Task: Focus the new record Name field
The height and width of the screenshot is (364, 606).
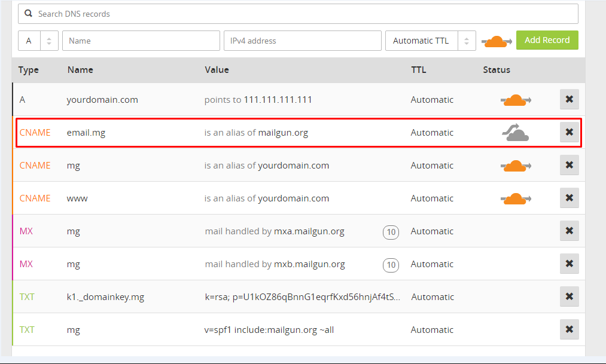Action: point(141,41)
